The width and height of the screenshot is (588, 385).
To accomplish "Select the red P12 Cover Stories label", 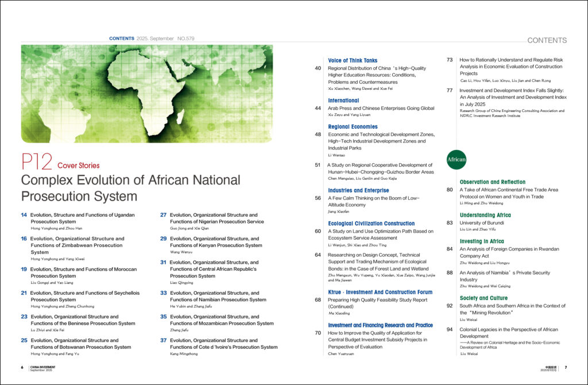I will pyautogui.click(x=60, y=163).
